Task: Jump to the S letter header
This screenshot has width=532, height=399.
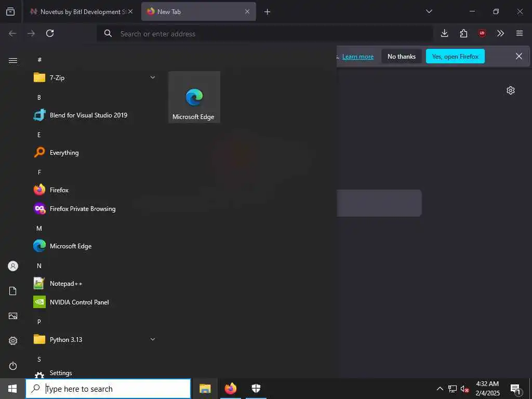Action: click(39, 359)
